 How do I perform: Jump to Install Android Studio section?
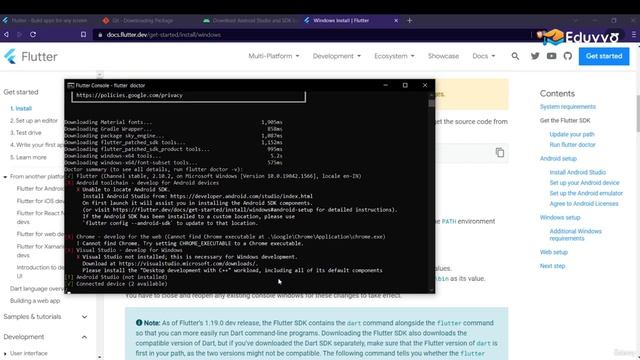click(578, 172)
